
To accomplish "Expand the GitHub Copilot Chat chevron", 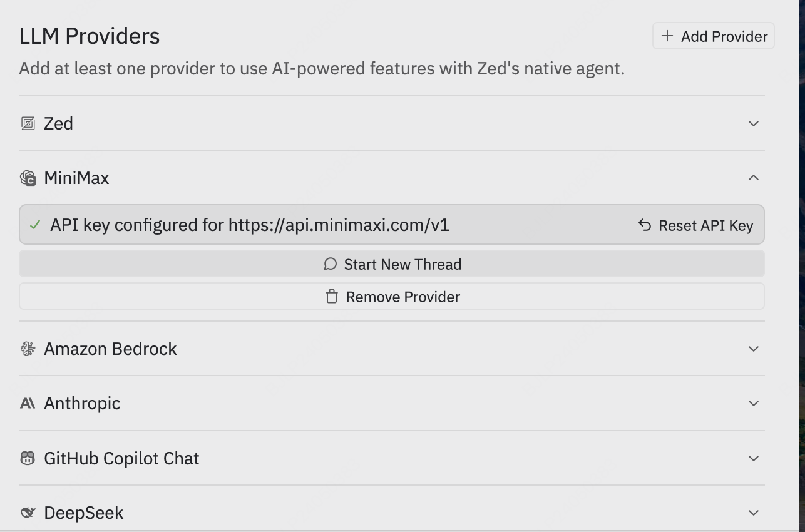I will pos(754,458).
